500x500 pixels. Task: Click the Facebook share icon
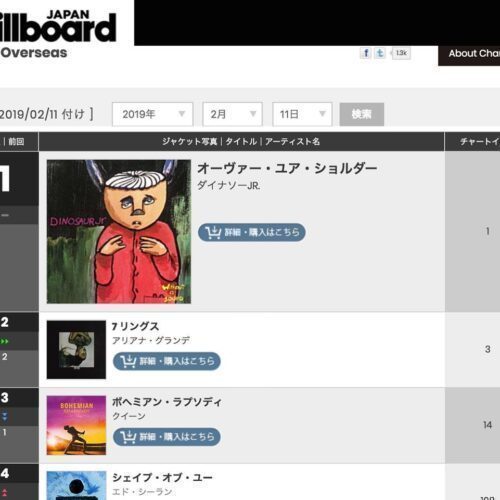coord(366,53)
